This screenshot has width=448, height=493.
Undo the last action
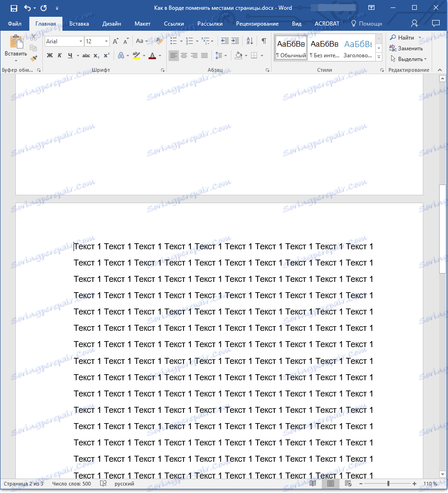27,8
